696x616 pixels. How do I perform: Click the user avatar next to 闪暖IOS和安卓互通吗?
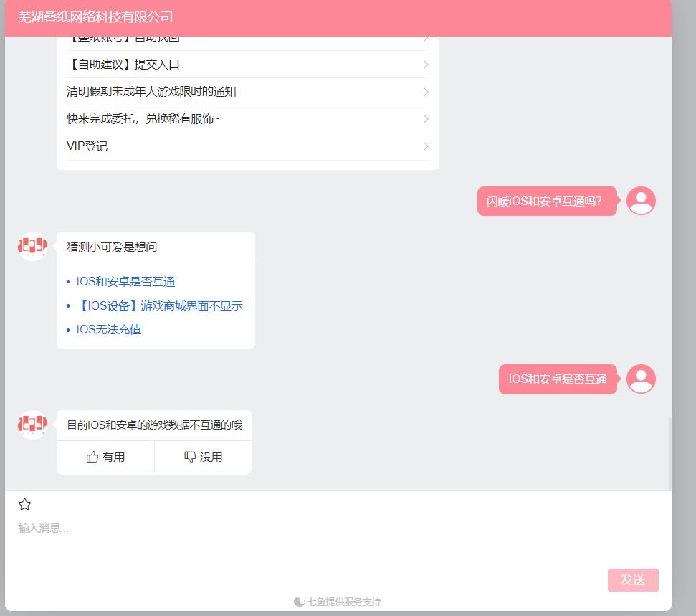tap(641, 201)
